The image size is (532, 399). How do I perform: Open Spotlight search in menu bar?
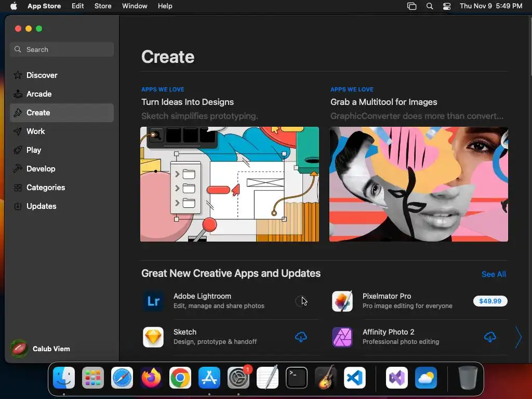(x=430, y=6)
